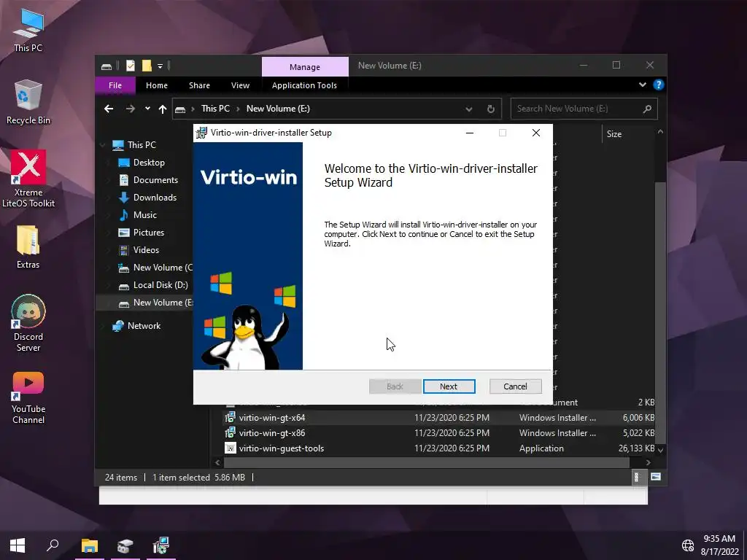This screenshot has height=560, width=747.
Task: Open This PC desktop icon
Action: click(x=28, y=31)
